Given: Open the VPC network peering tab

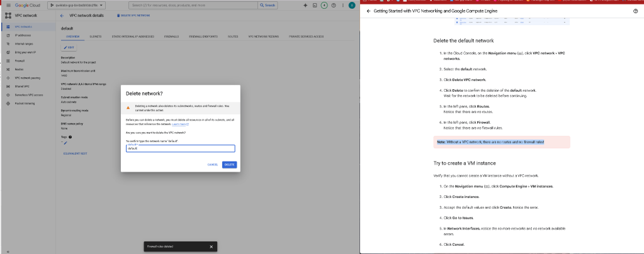Looking at the screenshot, I should point(263,36).
